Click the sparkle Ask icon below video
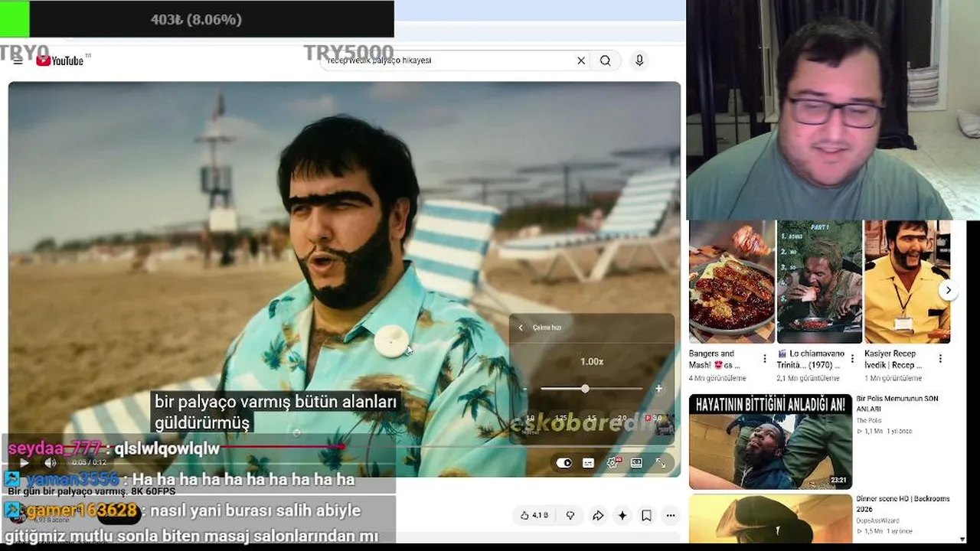980x551 pixels. (x=622, y=516)
